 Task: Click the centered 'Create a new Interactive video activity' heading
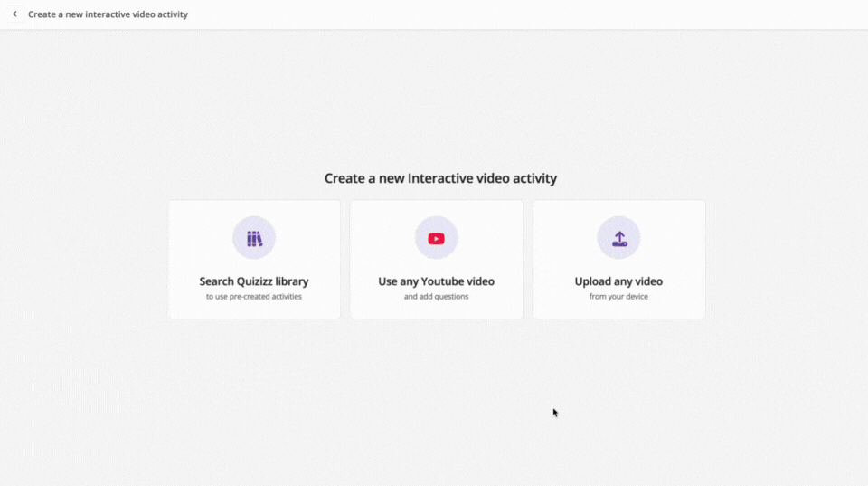click(x=440, y=178)
